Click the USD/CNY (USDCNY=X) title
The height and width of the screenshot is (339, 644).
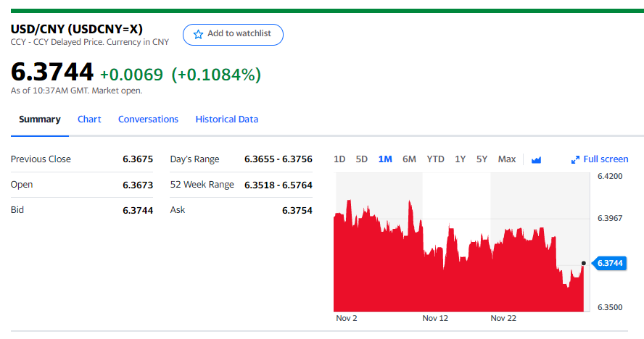76,29
